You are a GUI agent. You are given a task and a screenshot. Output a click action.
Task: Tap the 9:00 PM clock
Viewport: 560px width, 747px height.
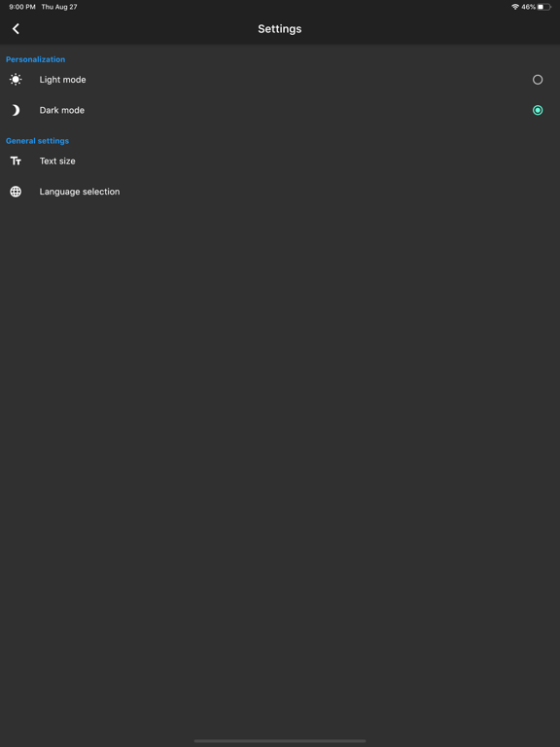22,7
